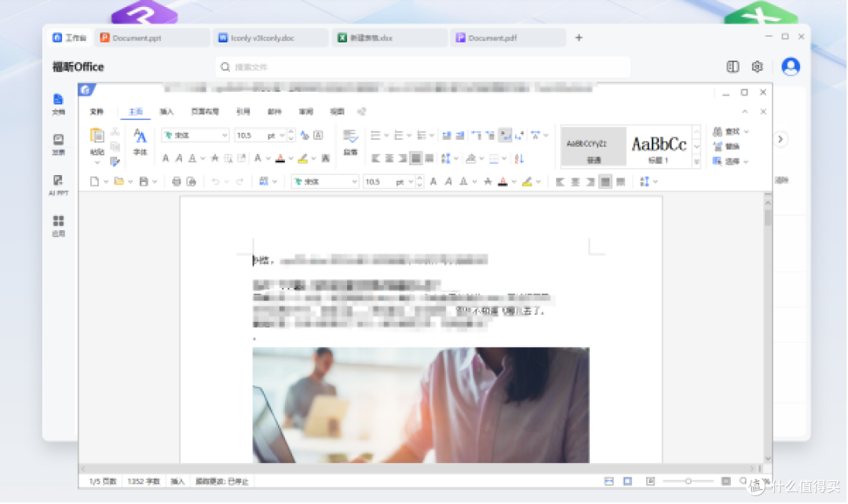Click the Cut scissors icon

pos(115,131)
